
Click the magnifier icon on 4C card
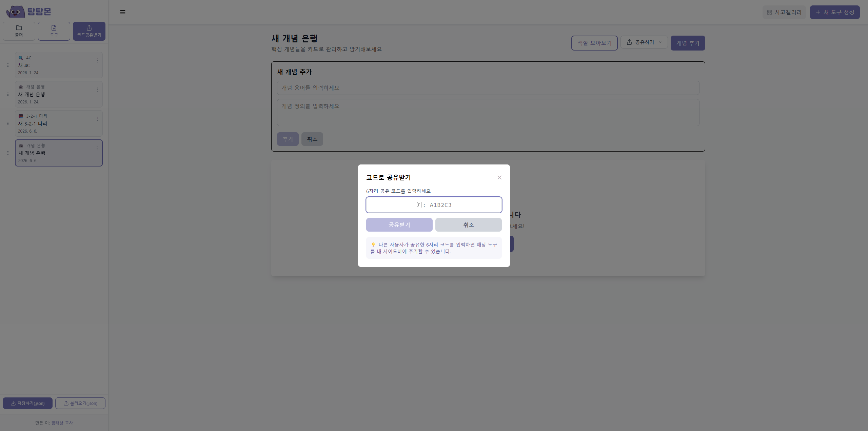[x=21, y=58]
